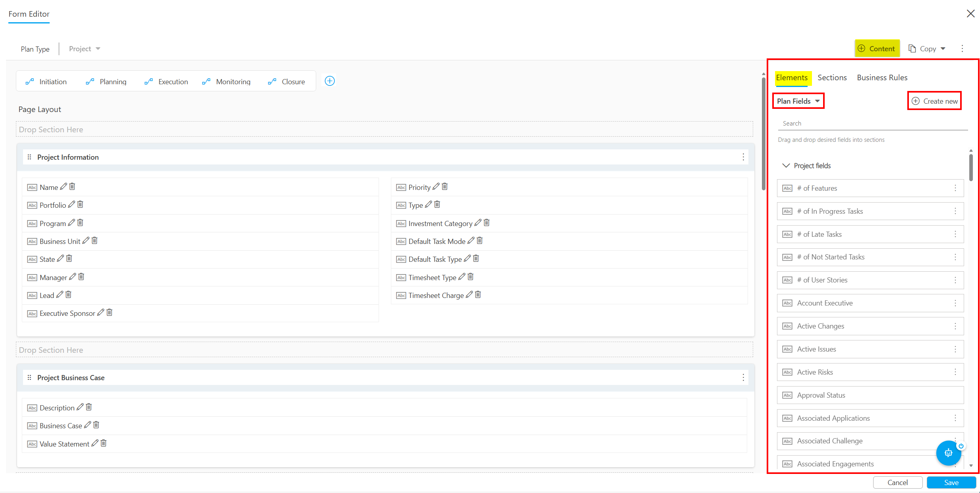Click the Cancel button
Viewport: 980px width, 493px height.
pos(897,482)
